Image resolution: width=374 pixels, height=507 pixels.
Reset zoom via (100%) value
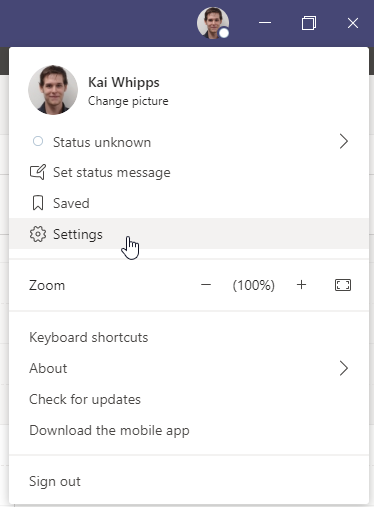[254, 285]
